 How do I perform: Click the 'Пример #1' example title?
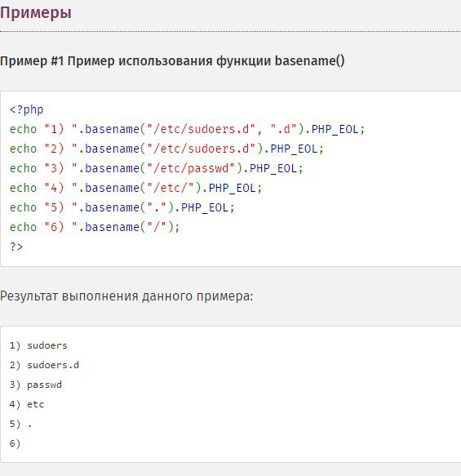coord(172,60)
